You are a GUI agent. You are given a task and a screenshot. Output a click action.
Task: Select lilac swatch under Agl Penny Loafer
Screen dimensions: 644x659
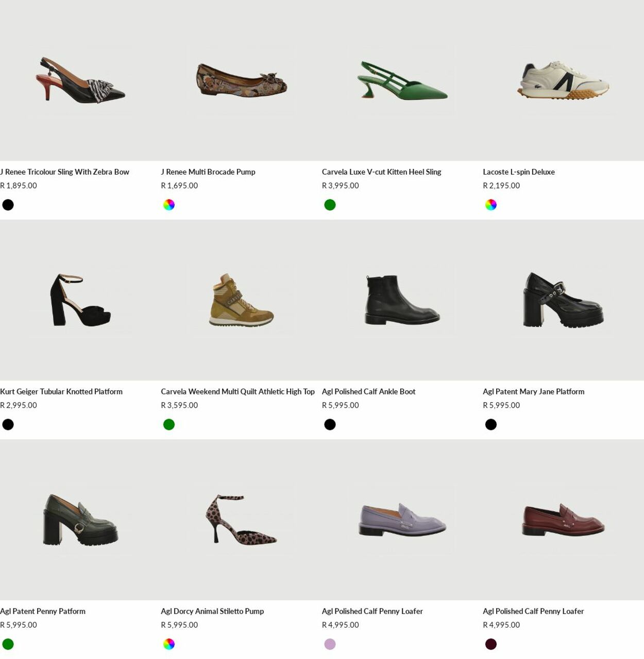pos(330,645)
